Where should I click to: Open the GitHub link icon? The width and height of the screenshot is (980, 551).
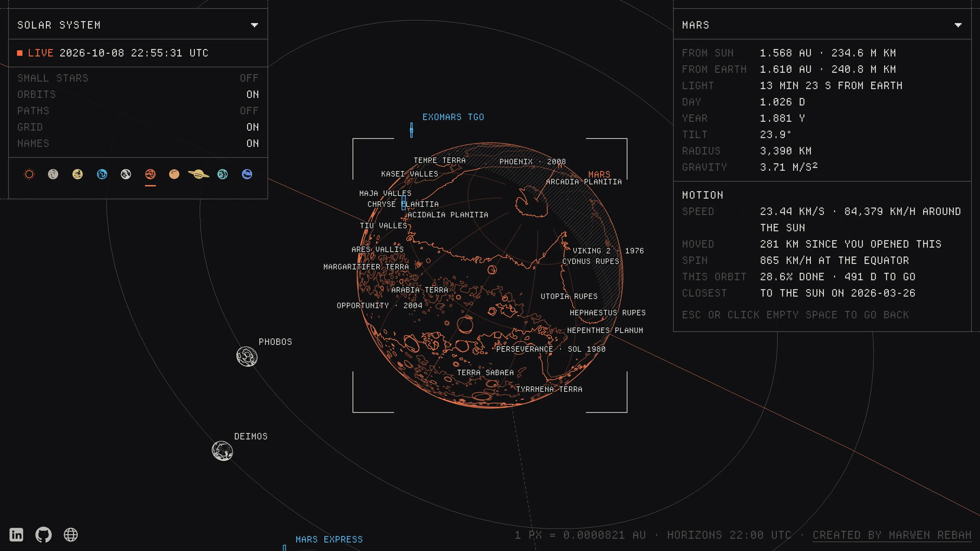[44, 535]
